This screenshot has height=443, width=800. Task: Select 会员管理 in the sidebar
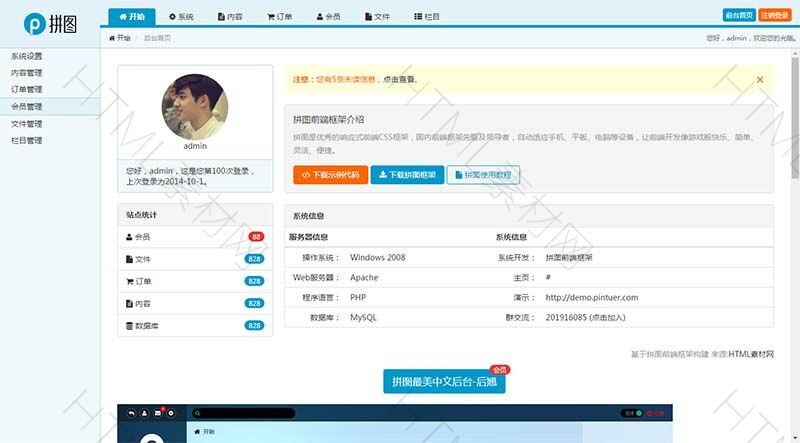[x=27, y=106]
